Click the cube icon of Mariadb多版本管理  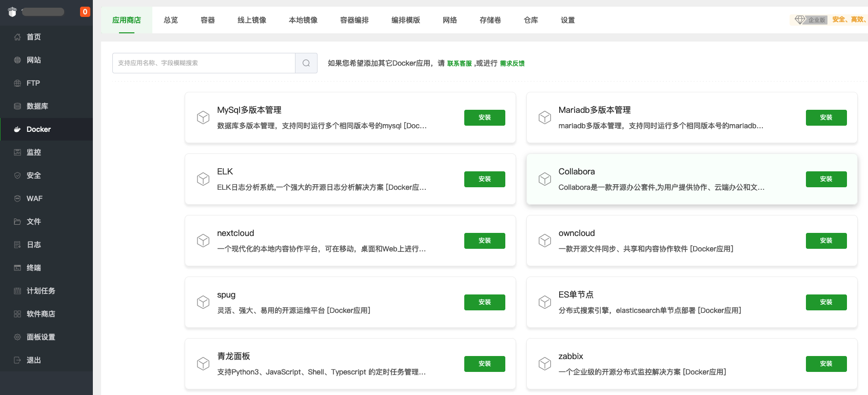pos(545,117)
